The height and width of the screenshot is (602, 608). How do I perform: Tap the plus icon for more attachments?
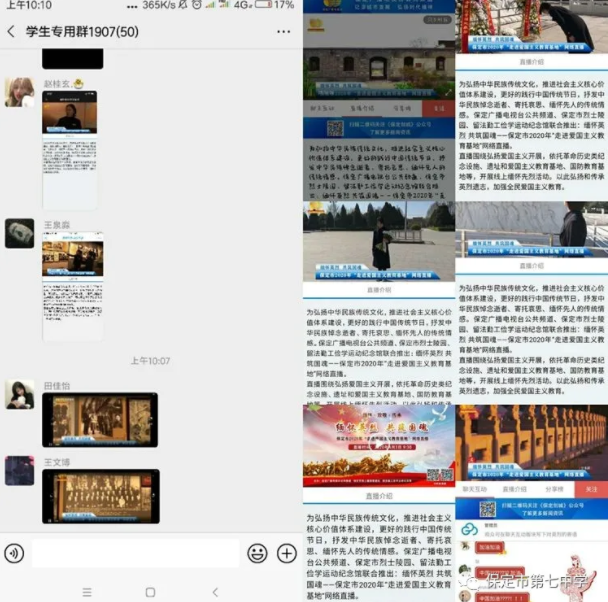pos(286,553)
